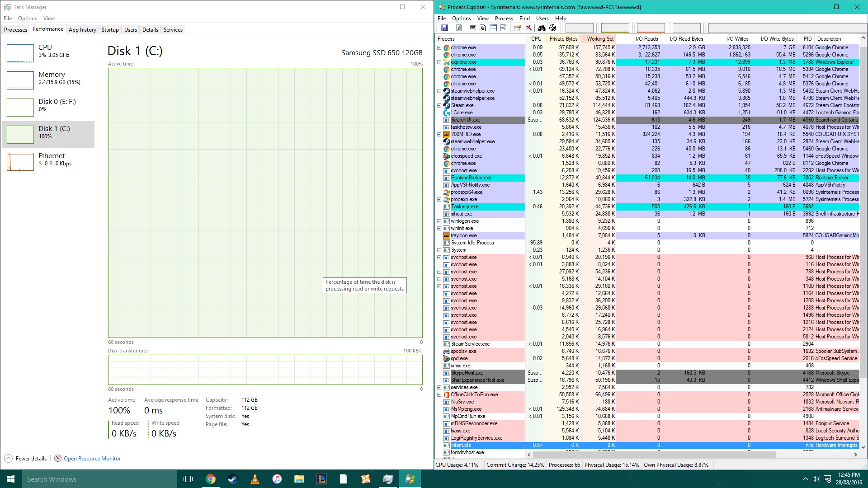Switch to the App history tab

(82, 30)
